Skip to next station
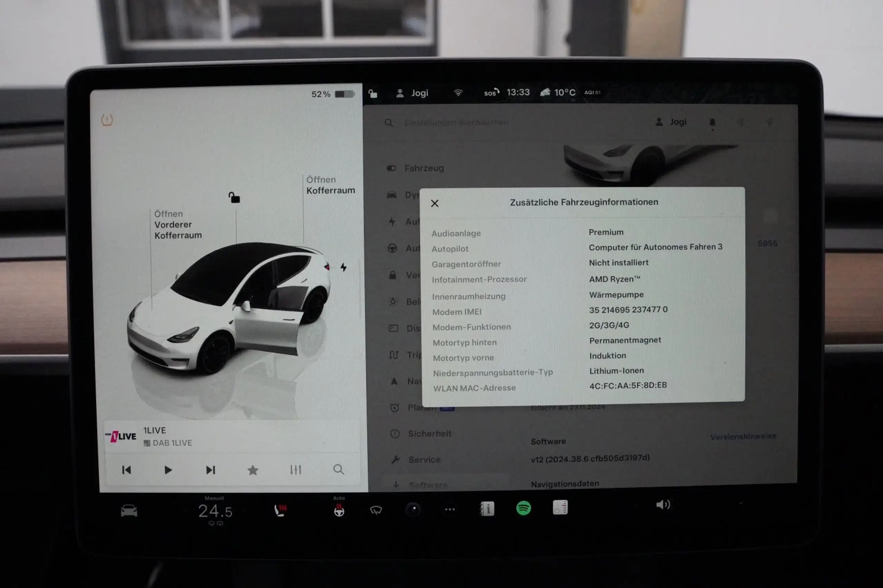The height and width of the screenshot is (588, 883). [211, 470]
